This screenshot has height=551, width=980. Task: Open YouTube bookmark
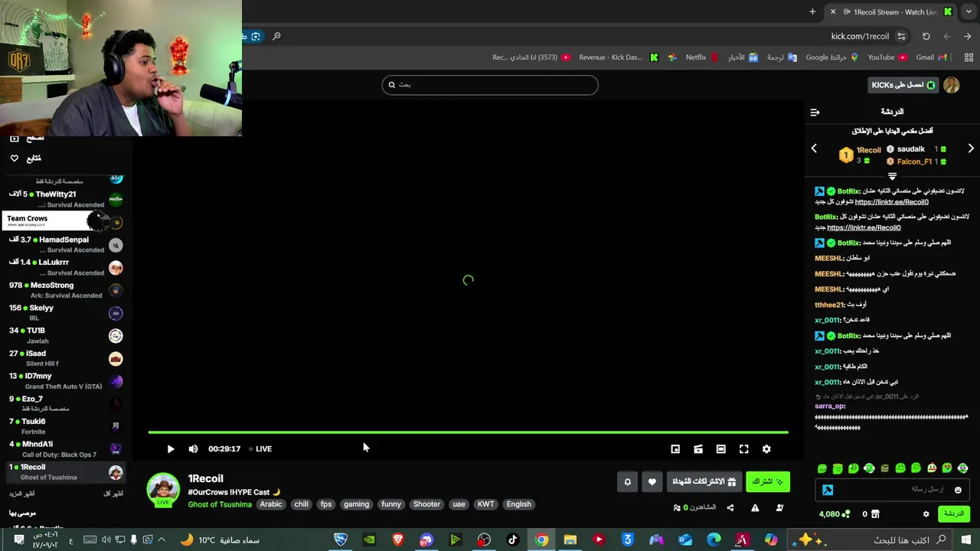click(887, 57)
